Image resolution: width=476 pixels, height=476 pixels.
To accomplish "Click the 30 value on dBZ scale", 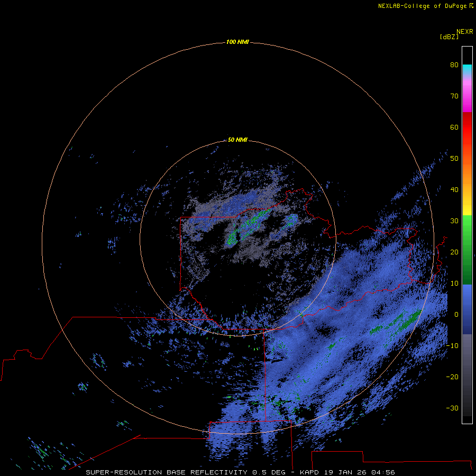I will [x=454, y=221].
